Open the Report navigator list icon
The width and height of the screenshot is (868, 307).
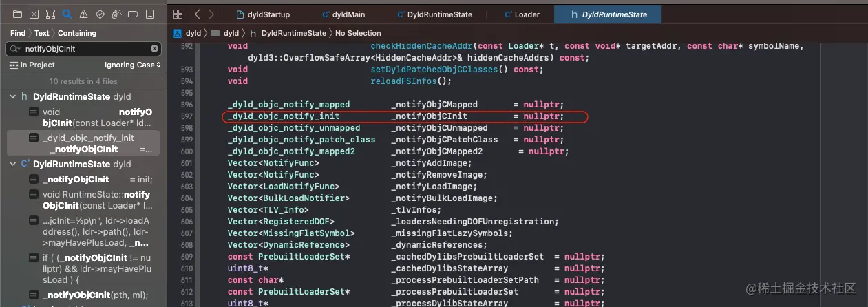(148, 14)
